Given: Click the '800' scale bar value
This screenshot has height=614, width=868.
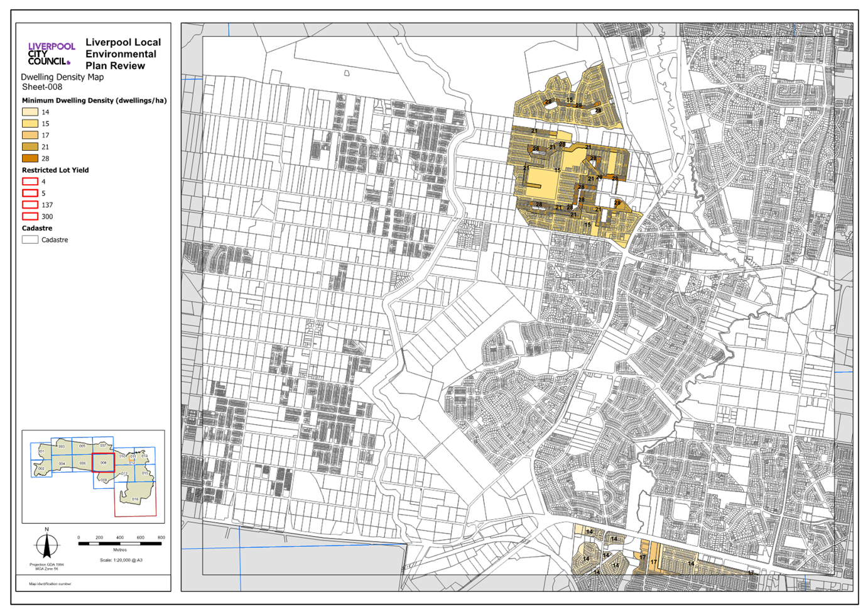Looking at the screenshot, I should (161, 538).
